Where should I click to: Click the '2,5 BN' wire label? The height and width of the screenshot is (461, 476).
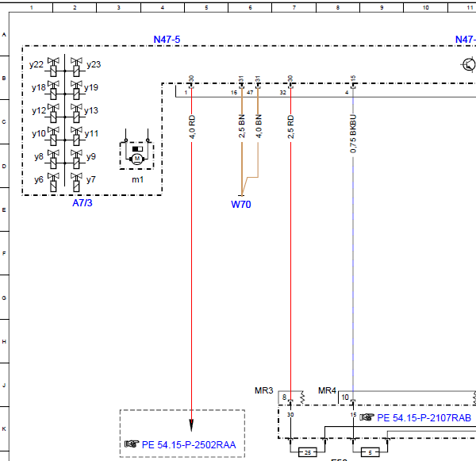click(x=242, y=126)
